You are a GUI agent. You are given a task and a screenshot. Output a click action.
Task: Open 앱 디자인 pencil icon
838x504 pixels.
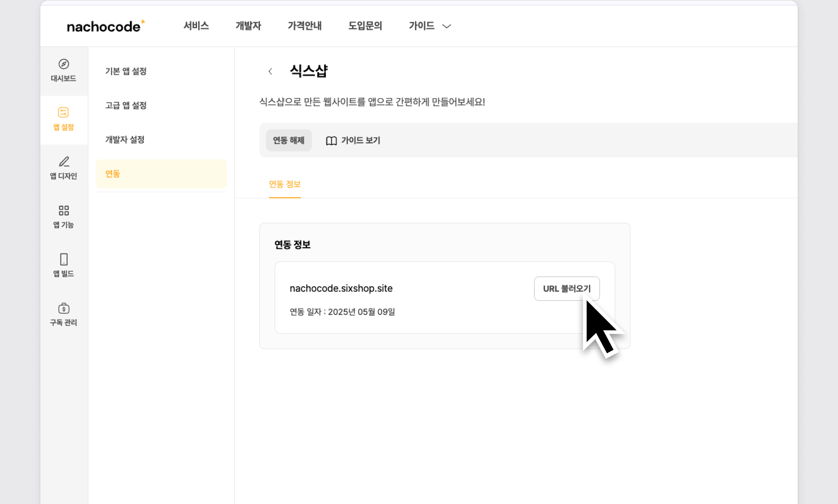(64, 162)
